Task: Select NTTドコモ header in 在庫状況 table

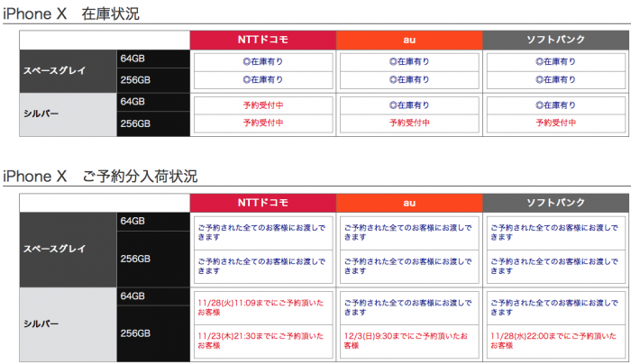Action: (x=263, y=40)
